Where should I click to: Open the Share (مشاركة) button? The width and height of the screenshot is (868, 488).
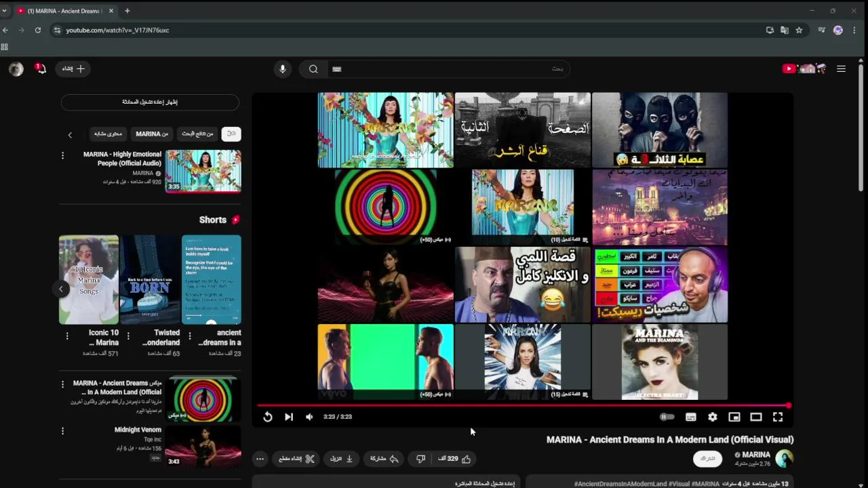pyautogui.click(x=384, y=459)
